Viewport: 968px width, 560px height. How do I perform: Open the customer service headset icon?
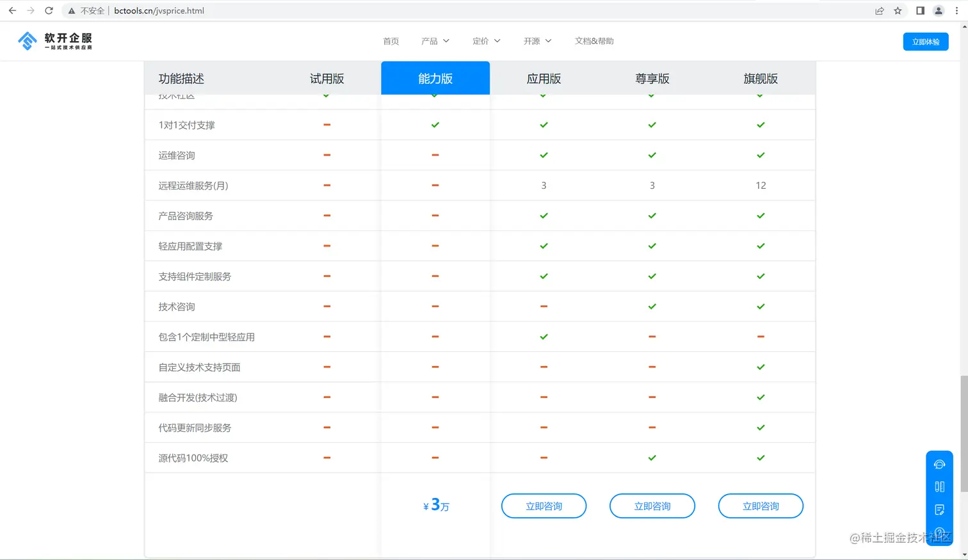(939, 465)
